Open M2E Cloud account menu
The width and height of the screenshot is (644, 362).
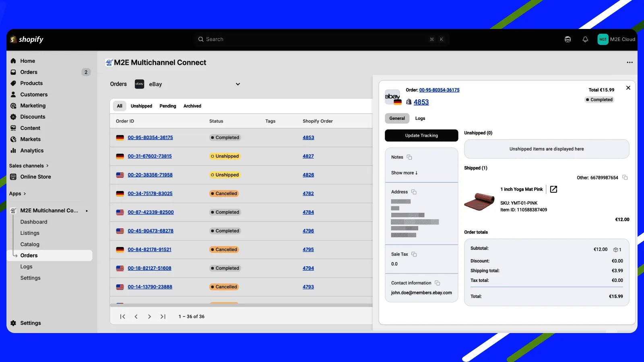(616, 39)
